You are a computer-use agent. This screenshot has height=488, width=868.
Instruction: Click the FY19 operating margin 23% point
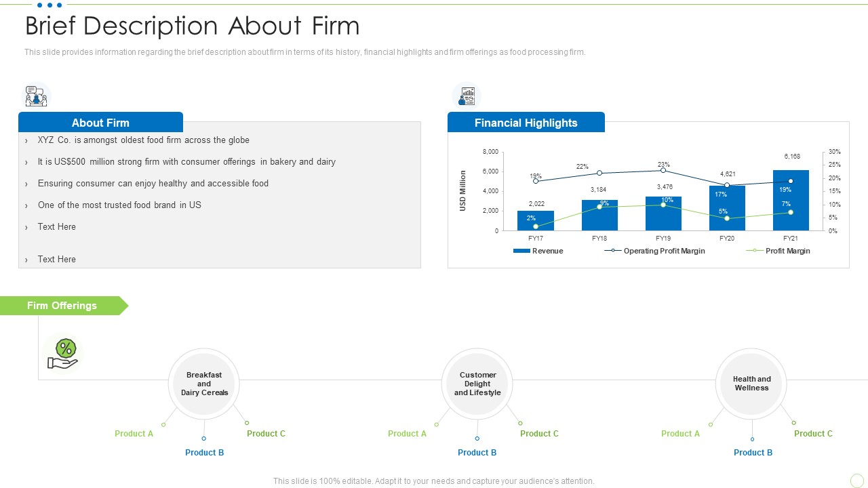[x=663, y=170]
